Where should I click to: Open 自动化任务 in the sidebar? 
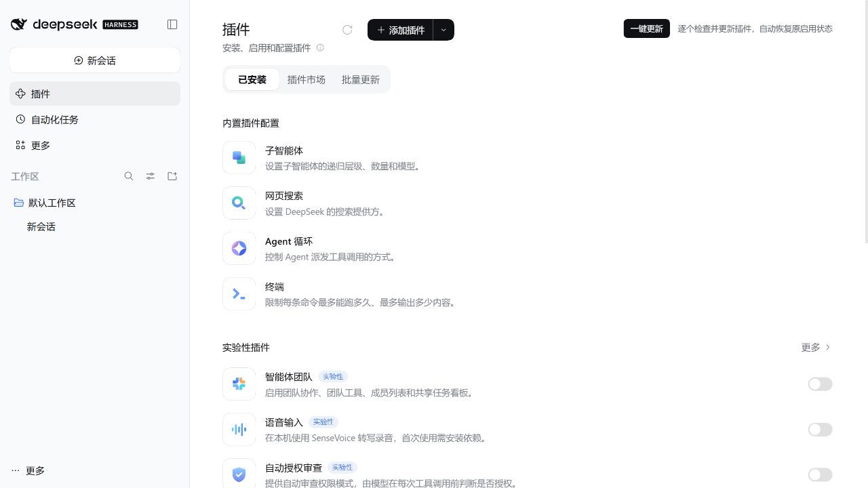[x=95, y=119]
